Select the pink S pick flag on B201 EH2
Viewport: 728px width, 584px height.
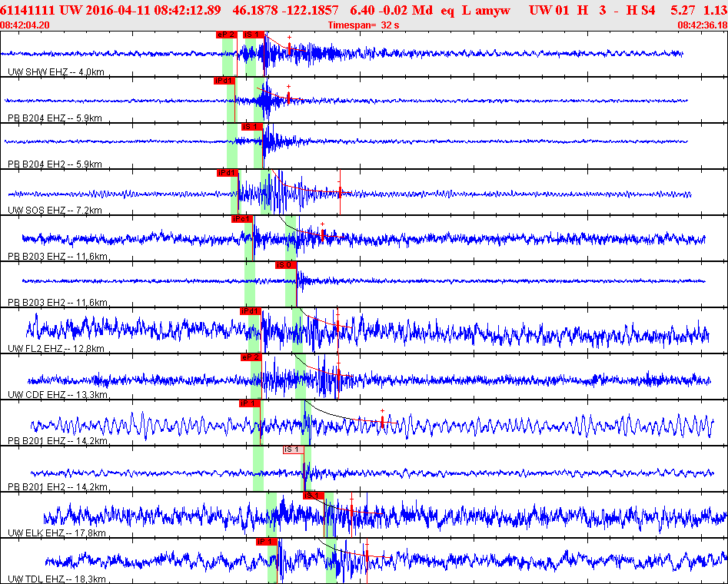click(x=292, y=450)
